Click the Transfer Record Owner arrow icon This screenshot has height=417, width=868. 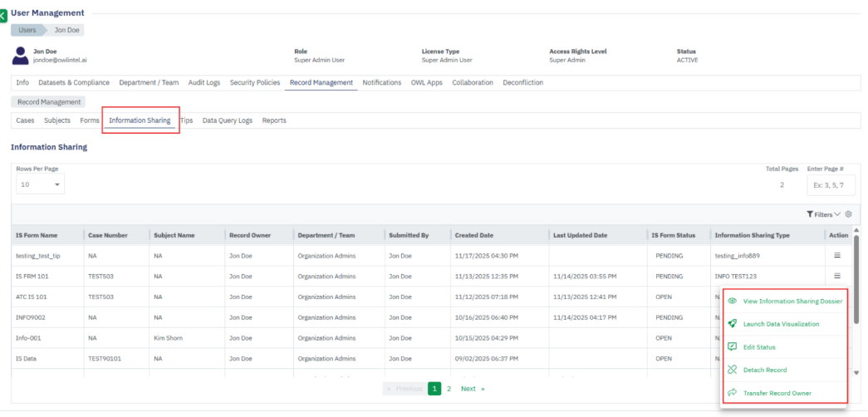tap(733, 393)
